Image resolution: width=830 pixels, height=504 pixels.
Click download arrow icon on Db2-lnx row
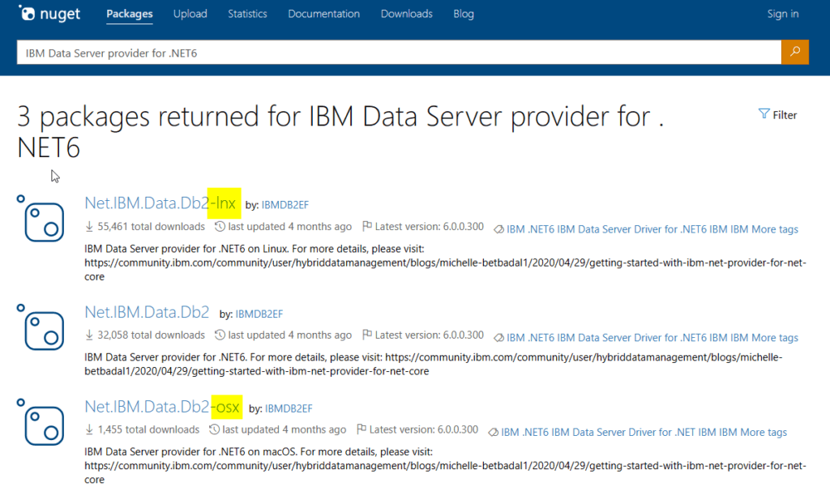[89, 227]
